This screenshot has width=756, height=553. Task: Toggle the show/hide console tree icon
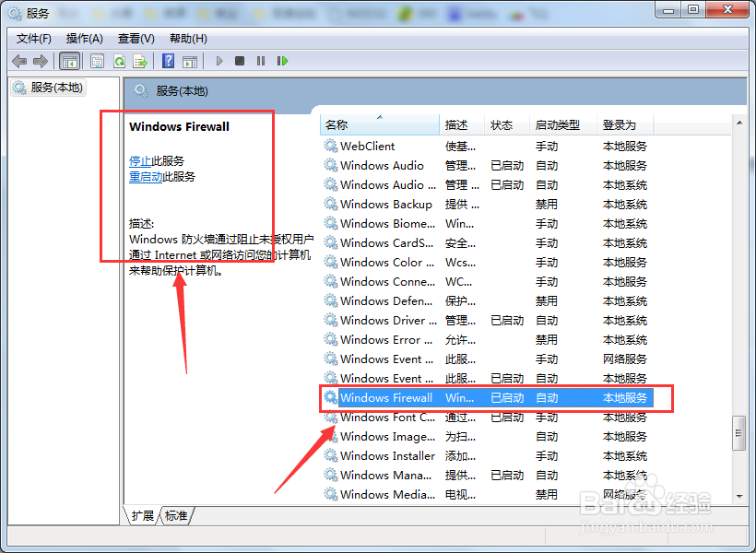[x=69, y=61]
